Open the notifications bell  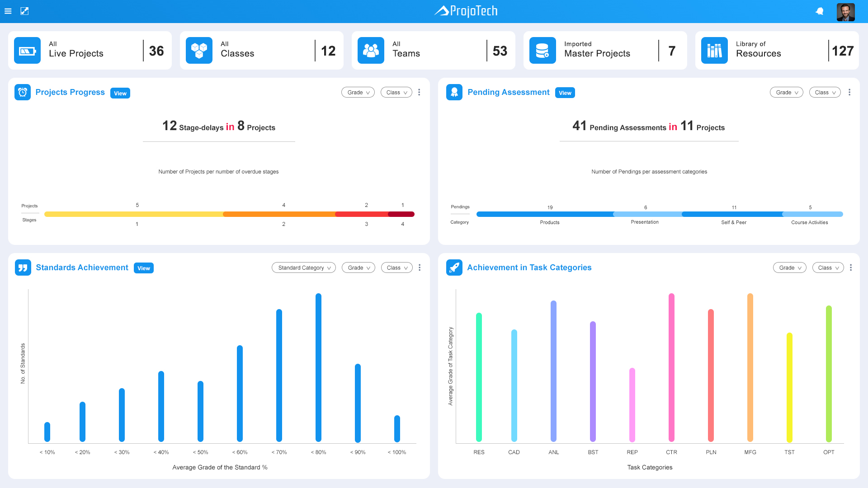[819, 11]
